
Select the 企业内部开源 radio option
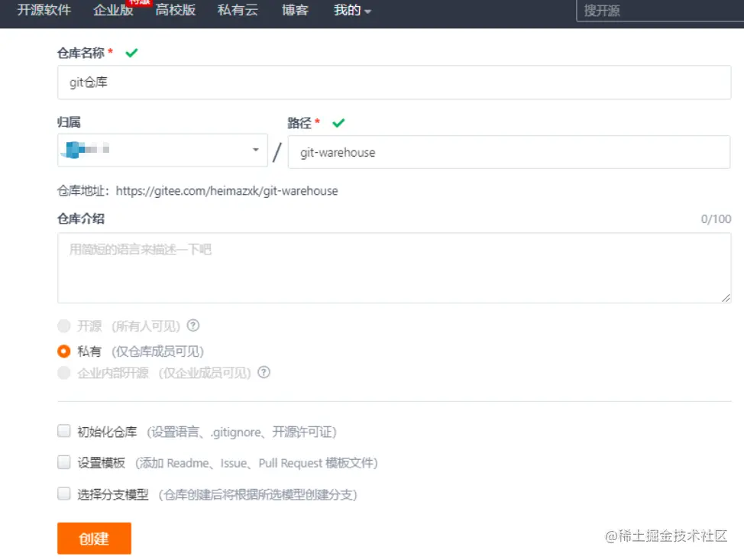[63, 373]
